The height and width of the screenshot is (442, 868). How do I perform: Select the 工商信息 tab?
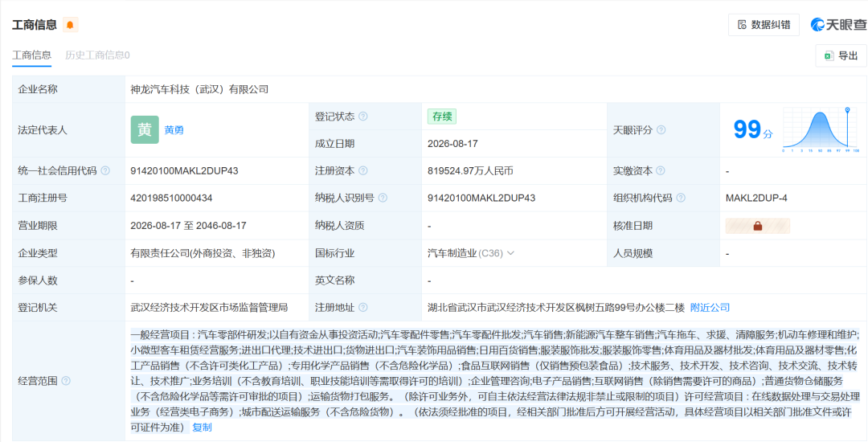coord(31,55)
